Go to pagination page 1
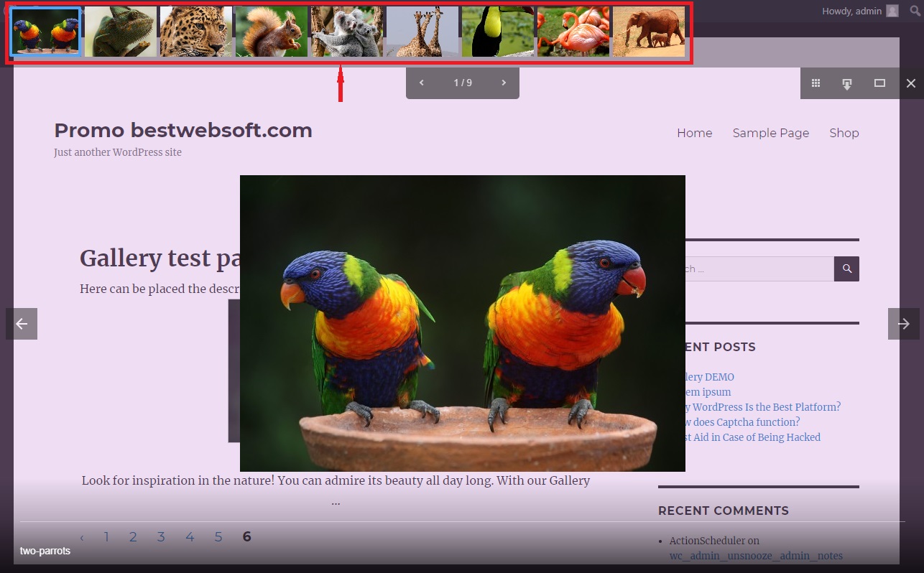The image size is (924, 573). (106, 537)
